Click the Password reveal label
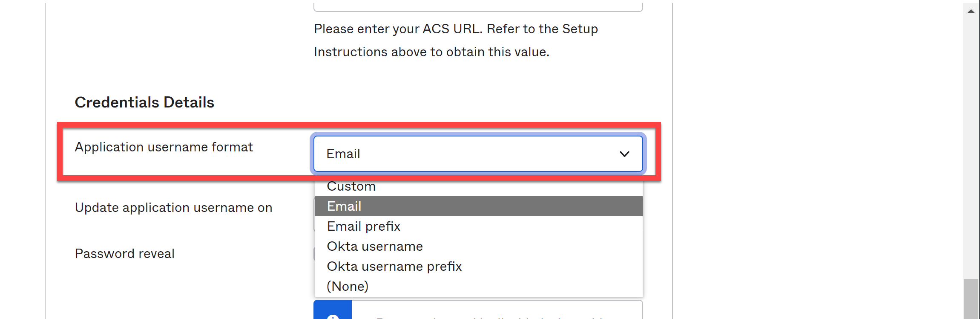980x319 pixels. tap(124, 254)
